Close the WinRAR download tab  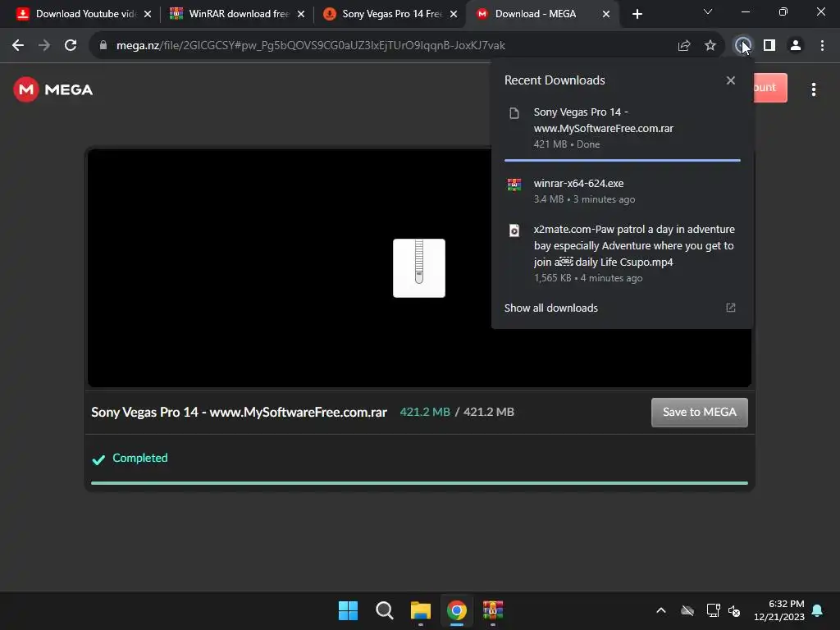(x=301, y=14)
